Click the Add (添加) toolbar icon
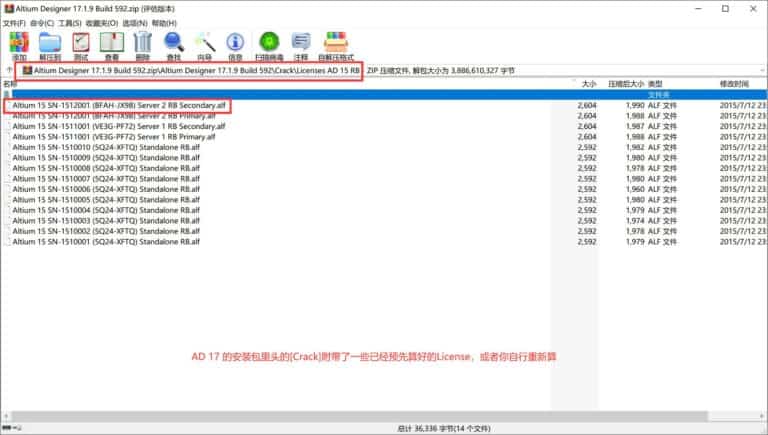 click(x=19, y=47)
